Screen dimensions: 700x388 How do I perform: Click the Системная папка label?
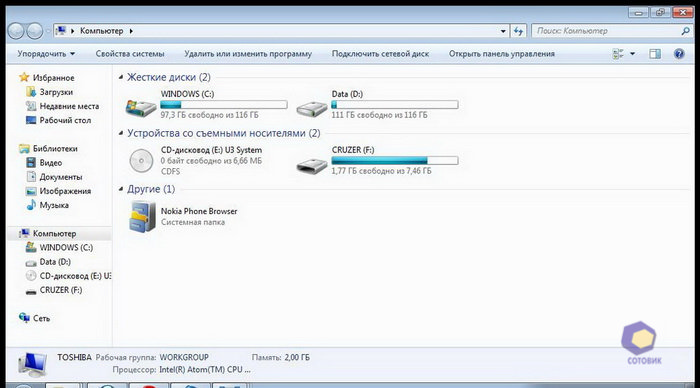193,222
